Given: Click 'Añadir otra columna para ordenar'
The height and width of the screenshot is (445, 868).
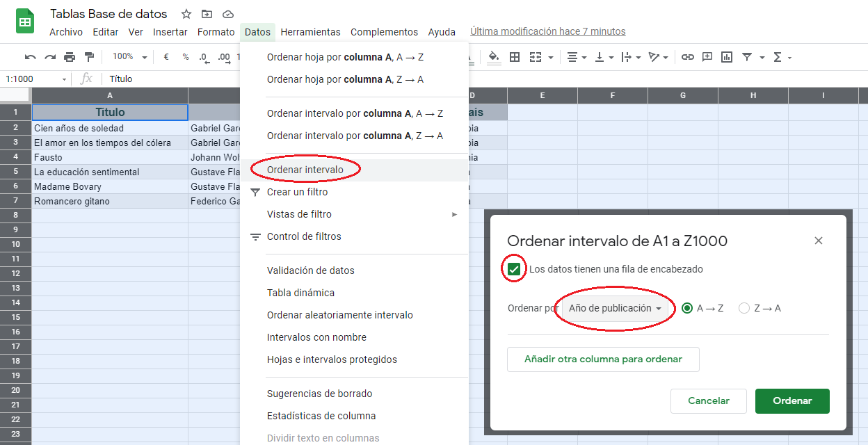Looking at the screenshot, I should pos(603,359).
